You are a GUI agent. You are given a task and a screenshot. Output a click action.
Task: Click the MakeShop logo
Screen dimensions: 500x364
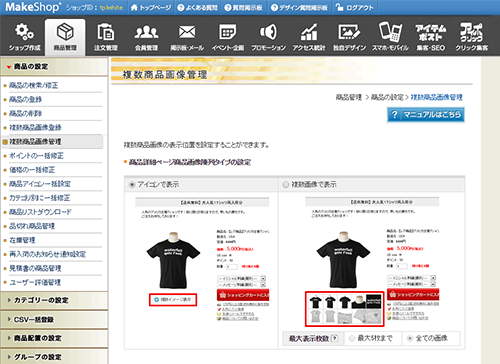click(33, 7)
